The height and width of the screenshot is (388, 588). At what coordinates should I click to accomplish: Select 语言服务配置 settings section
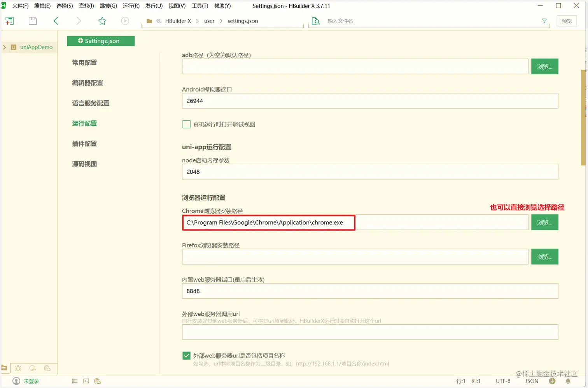pos(91,103)
